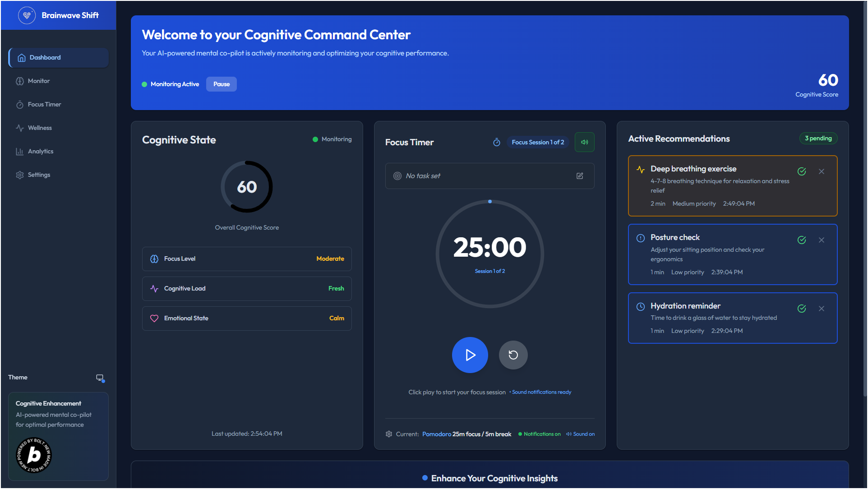
Task: Mark Hydration reminder as done
Action: pyautogui.click(x=802, y=309)
